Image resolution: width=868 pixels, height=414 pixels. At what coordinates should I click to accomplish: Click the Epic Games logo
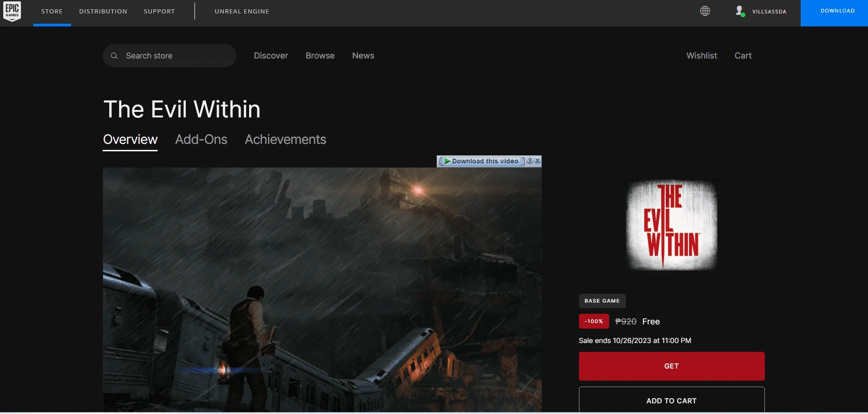click(x=12, y=12)
